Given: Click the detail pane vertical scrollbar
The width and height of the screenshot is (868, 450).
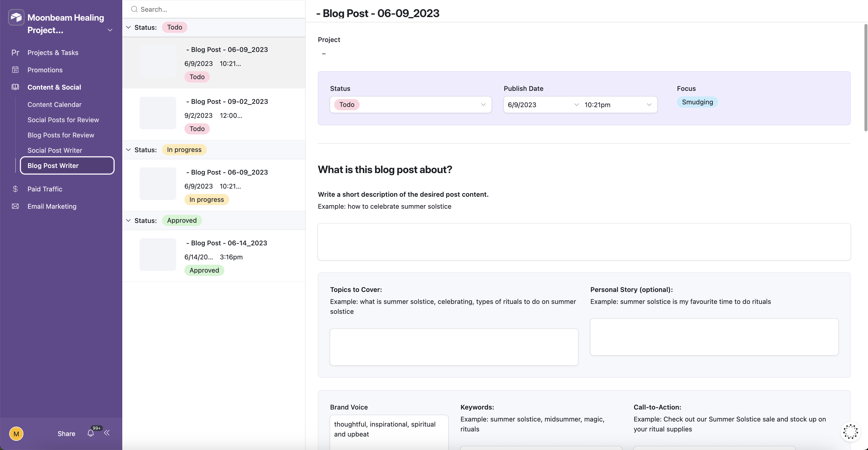Looking at the screenshot, I should tap(865, 77).
